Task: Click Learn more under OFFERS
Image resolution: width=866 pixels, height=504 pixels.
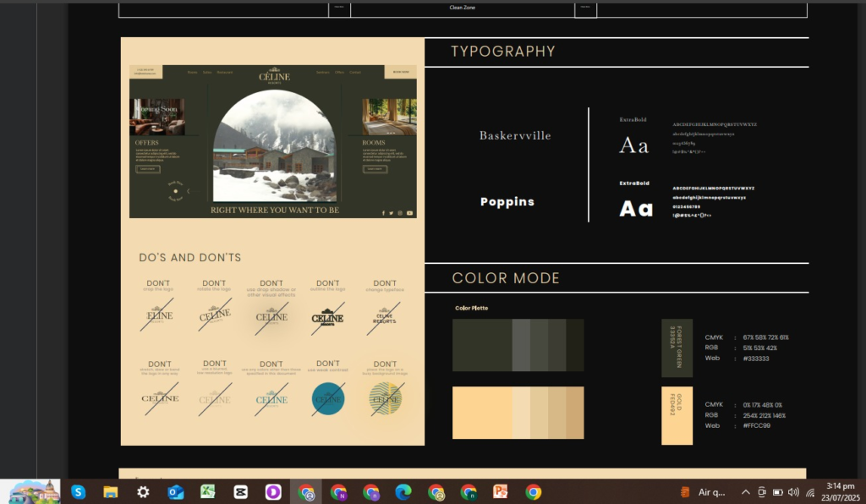Action: (x=148, y=169)
